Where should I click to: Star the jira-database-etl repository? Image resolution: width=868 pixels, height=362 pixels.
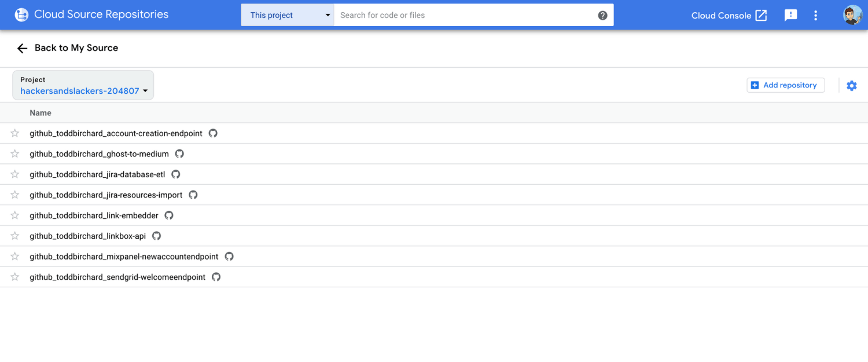[x=15, y=174]
